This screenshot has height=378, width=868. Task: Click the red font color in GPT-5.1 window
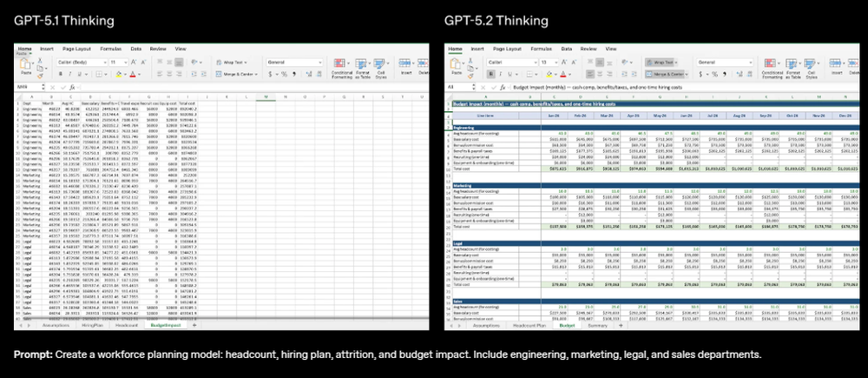tap(132, 74)
